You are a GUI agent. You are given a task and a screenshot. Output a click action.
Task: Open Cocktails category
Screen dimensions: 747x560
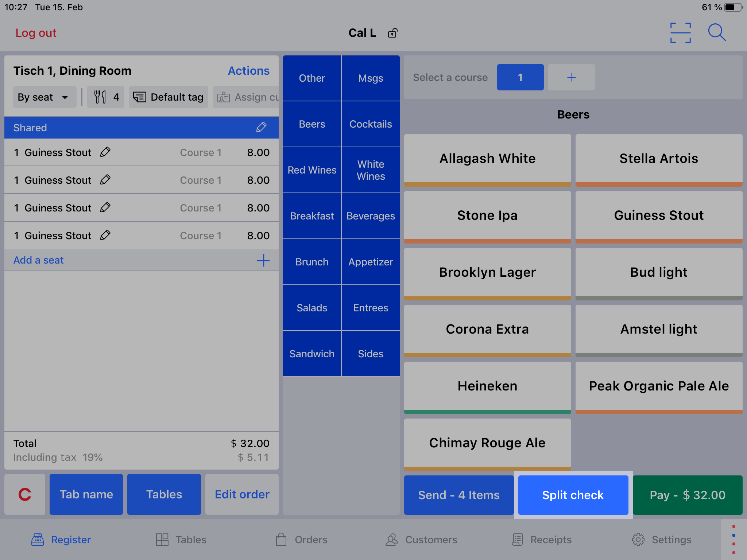click(x=371, y=124)
